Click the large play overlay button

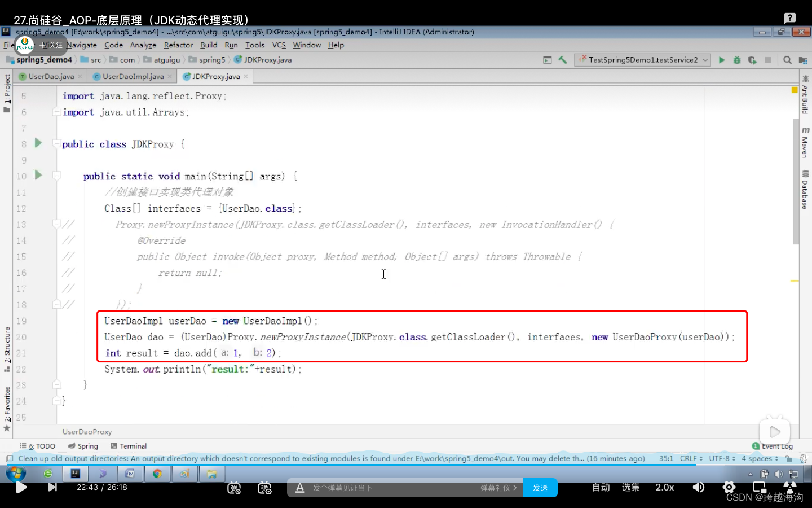click(775, 432)
